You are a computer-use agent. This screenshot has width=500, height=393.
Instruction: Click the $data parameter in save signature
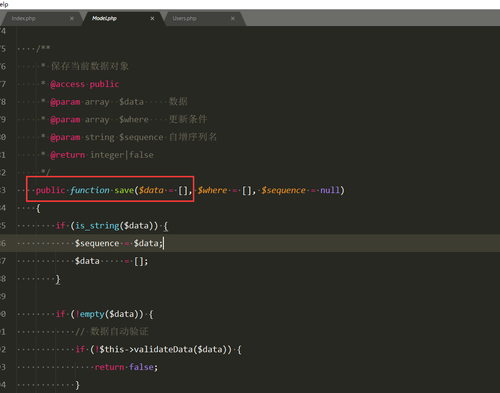coord(151,190)
